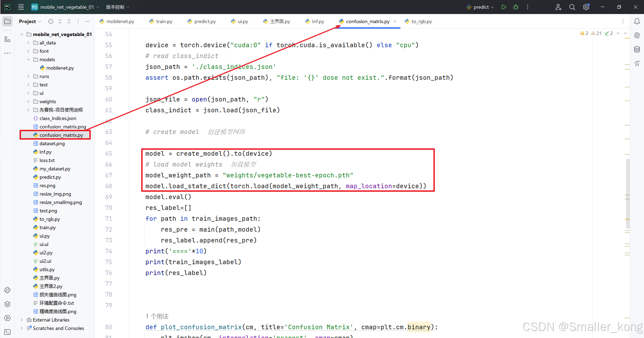Open predict run configuration dropdown

point(480,7)
